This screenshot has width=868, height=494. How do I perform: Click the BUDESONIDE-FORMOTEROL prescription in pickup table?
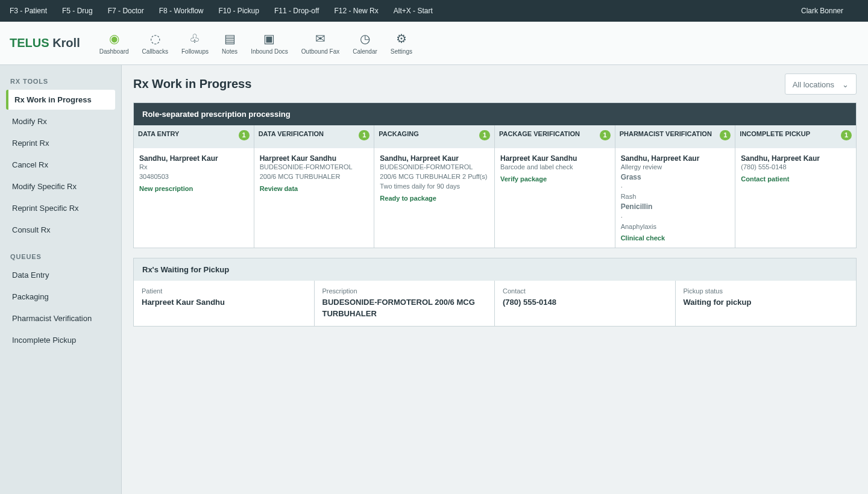pyautogui.click(x=398, y=308)
